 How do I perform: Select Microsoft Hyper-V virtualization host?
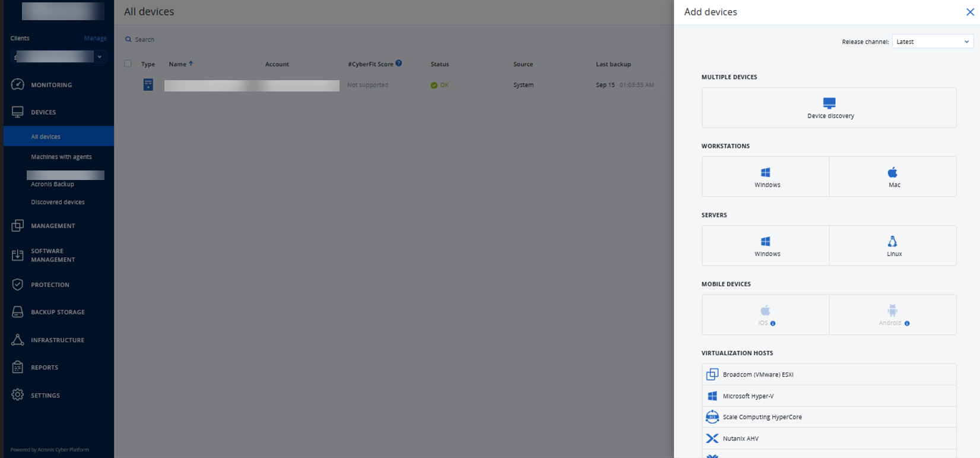pyautogui.click(x=829, y=396)
